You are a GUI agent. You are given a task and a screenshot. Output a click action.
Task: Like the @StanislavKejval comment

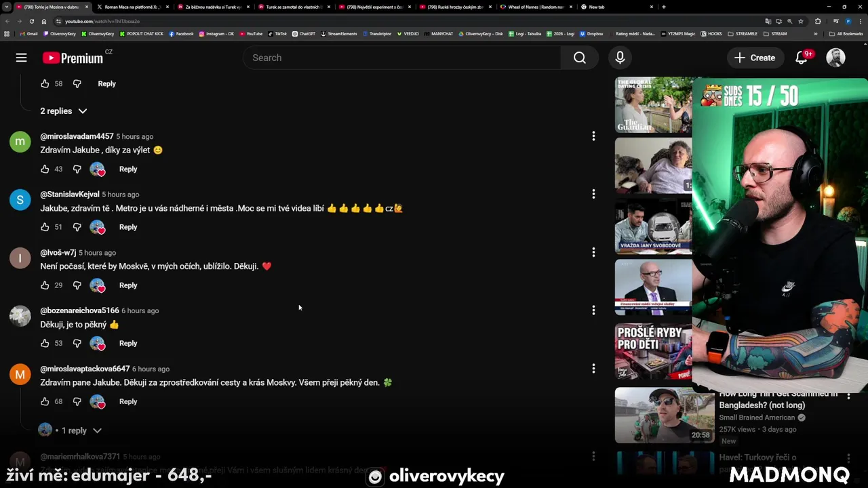(45, 227)
